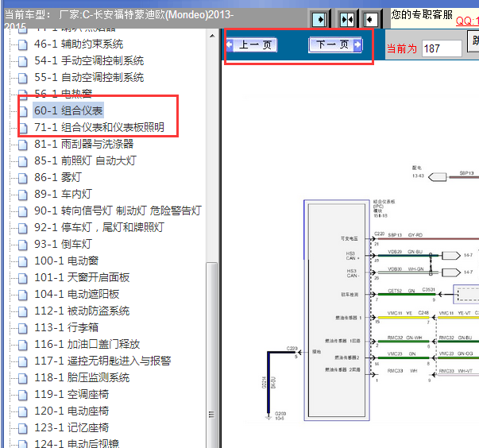
Task: Open tree item 100-1 电动窗
Action: coord(66,261)
